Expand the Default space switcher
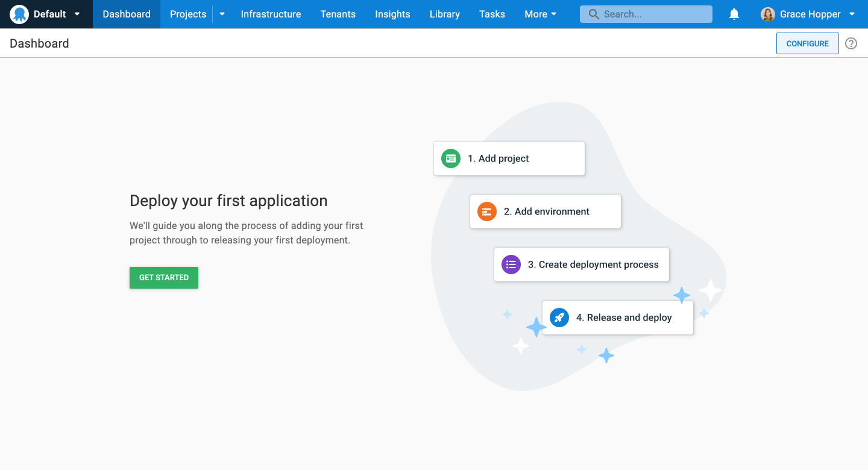The image size is (868, 470). (77, 14)
